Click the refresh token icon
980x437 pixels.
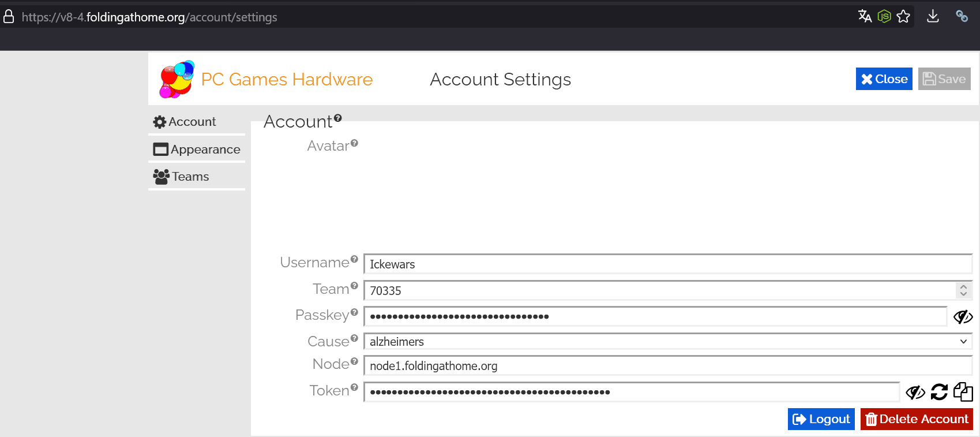coord(939,392)
